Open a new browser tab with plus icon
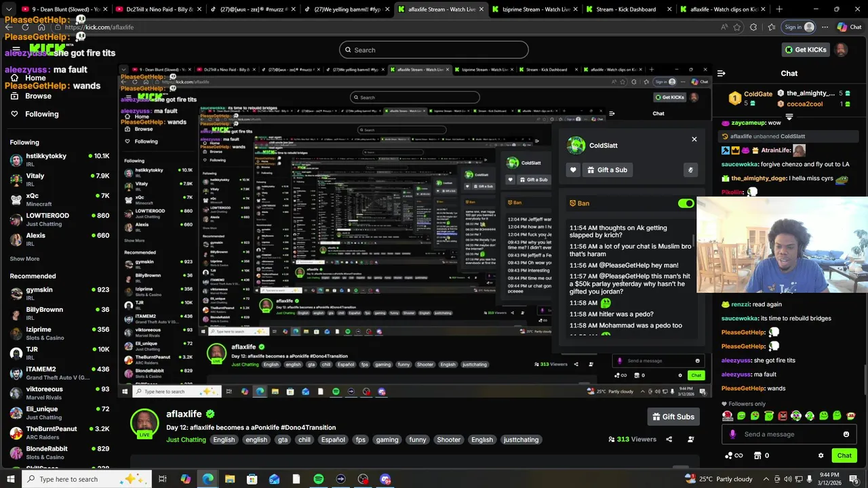This screenshot has width=868, height=488. click(778, 9)
